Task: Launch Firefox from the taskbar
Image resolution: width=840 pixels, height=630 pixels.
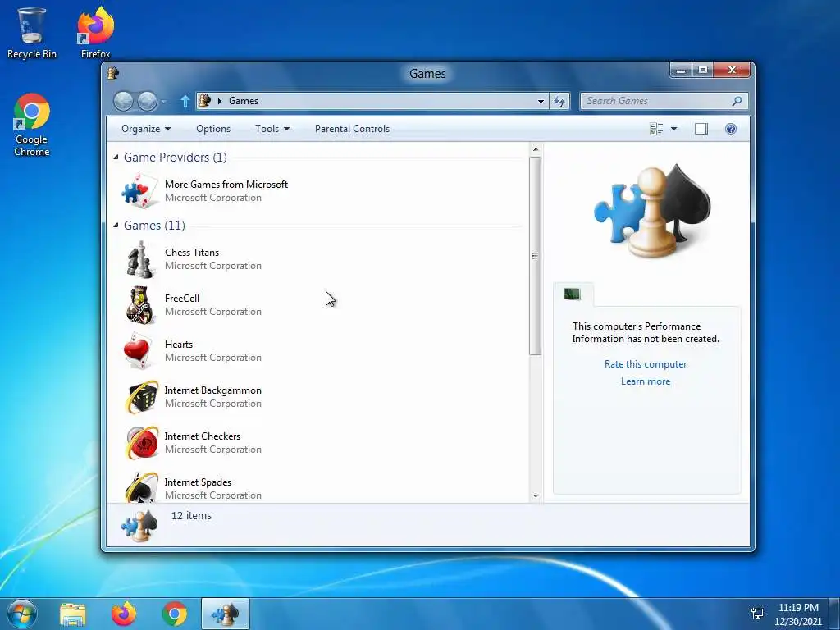Action: pos(124,614)
